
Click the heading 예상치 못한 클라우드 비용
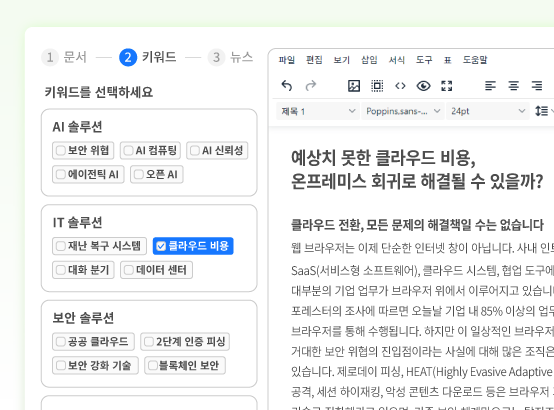(x=383, y=158)
